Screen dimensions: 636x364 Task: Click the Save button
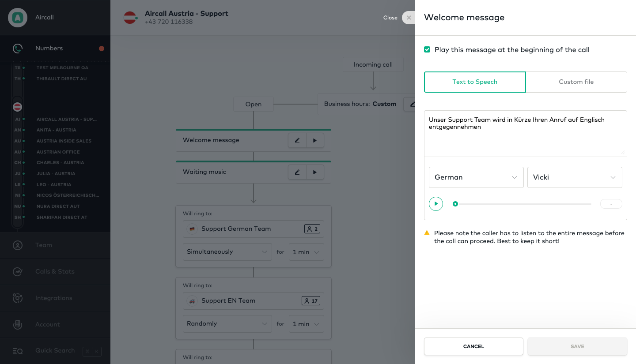[x=577, y=346]
